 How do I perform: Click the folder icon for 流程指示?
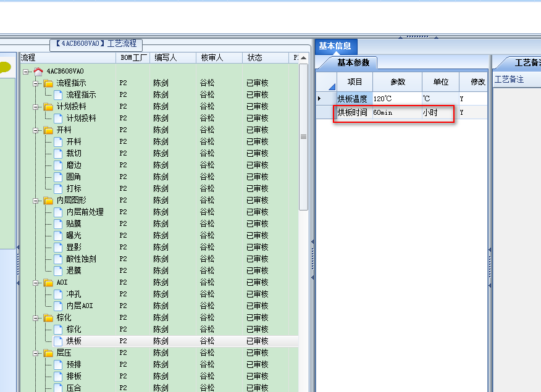(48, 83)
